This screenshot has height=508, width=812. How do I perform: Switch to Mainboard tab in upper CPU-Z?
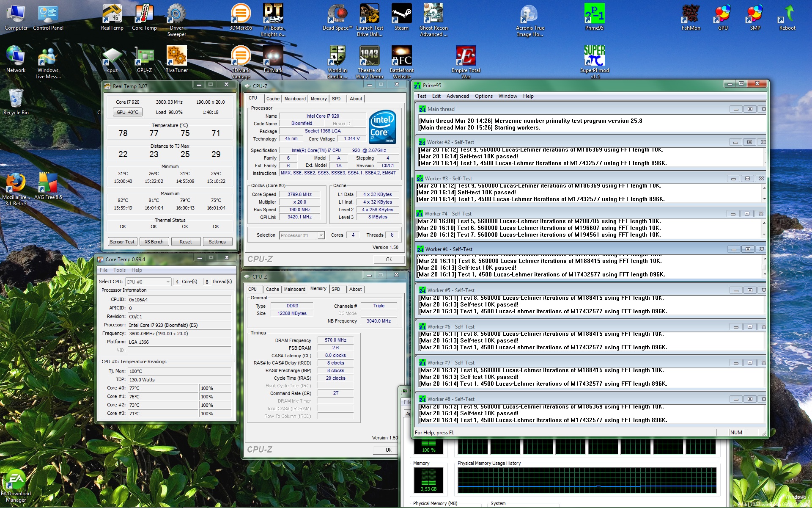pos(295,99)
